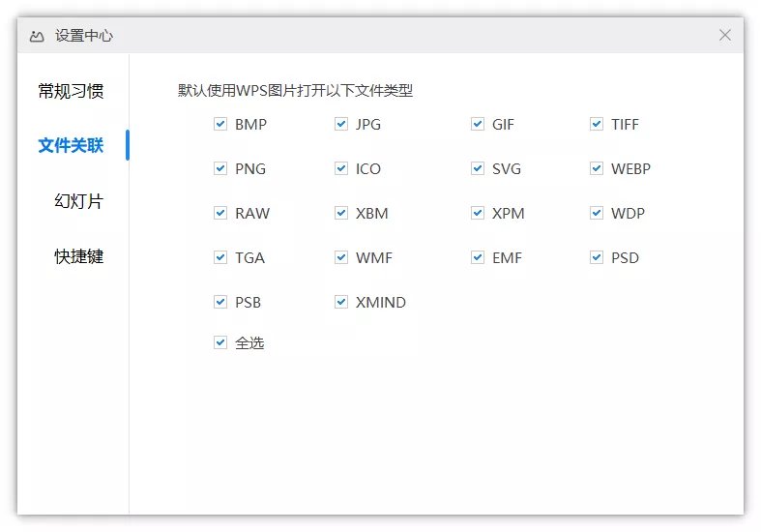
Task: Uncheck the BMP file type checkbox
Action: click(220, 124)
